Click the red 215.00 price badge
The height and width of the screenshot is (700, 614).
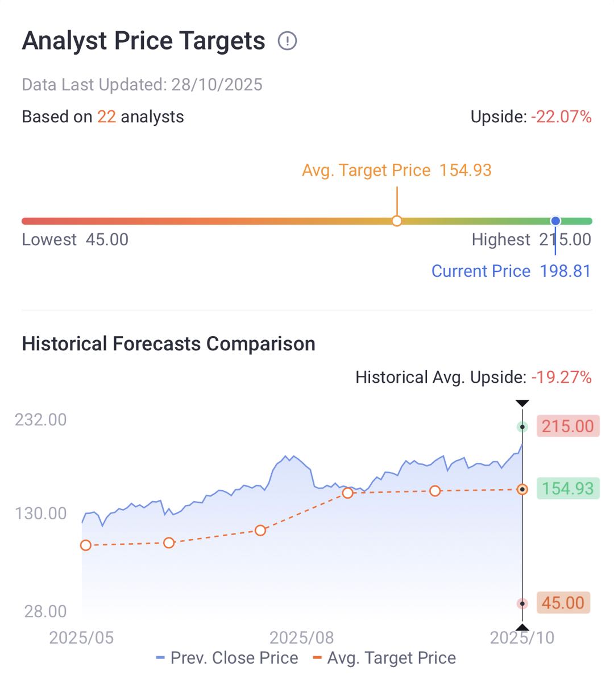click(x=567, y=426)
